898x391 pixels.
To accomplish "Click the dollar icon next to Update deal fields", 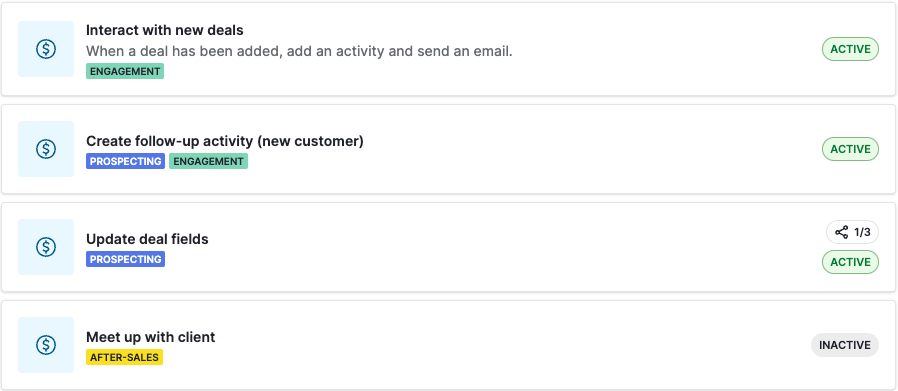I will (x=46, y=247).
